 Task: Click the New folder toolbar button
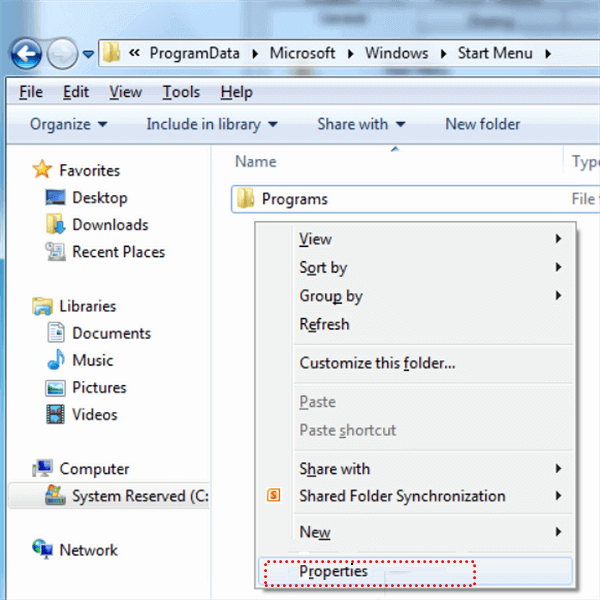pyautogui.click(x=483, y=124)
